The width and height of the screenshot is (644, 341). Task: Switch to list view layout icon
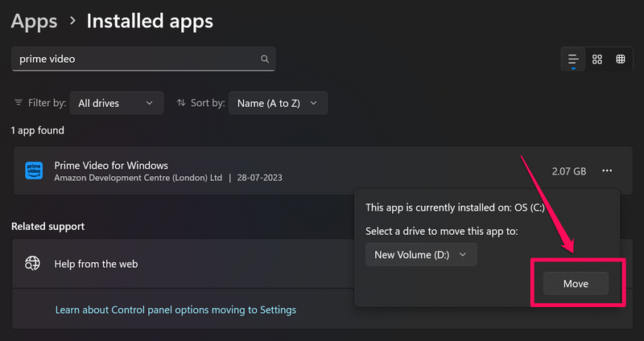(573, 59)
